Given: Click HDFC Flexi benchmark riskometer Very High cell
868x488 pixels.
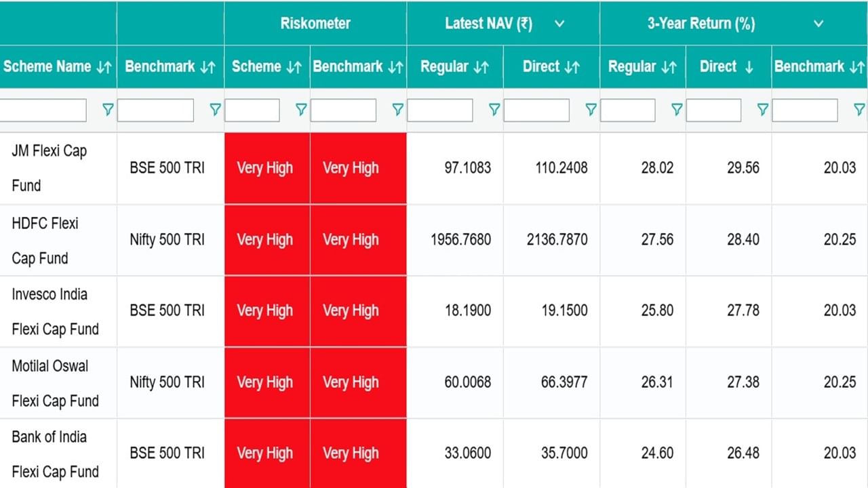Looking at the screenshot, I should click(x=359, y=239).
